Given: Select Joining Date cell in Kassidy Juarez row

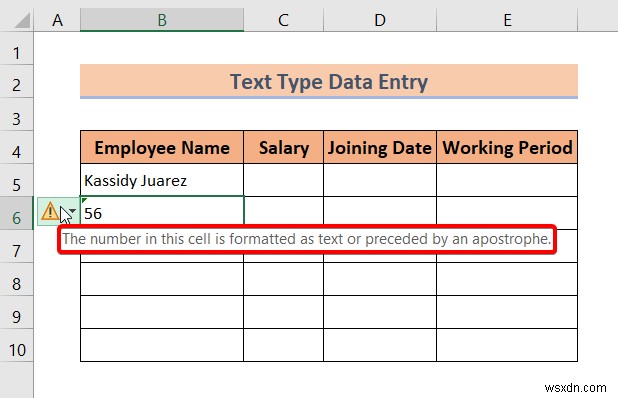Looking at the screenshot, I should pos(380,180).
